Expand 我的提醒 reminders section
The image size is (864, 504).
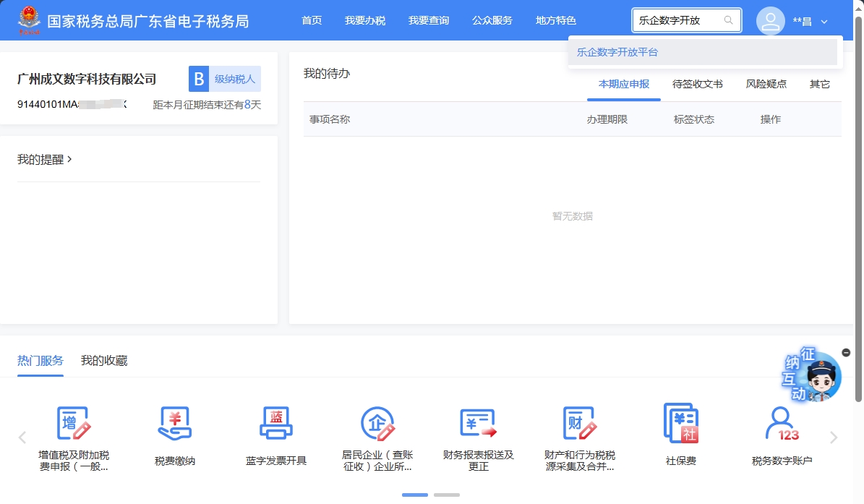[45, 159]
